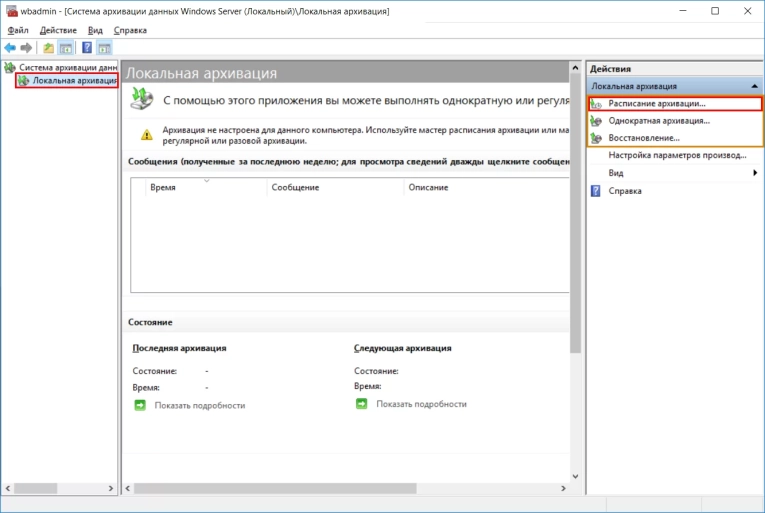
Task: Click the Back arrow in the toolbar
Action: [x=10, y=47]
